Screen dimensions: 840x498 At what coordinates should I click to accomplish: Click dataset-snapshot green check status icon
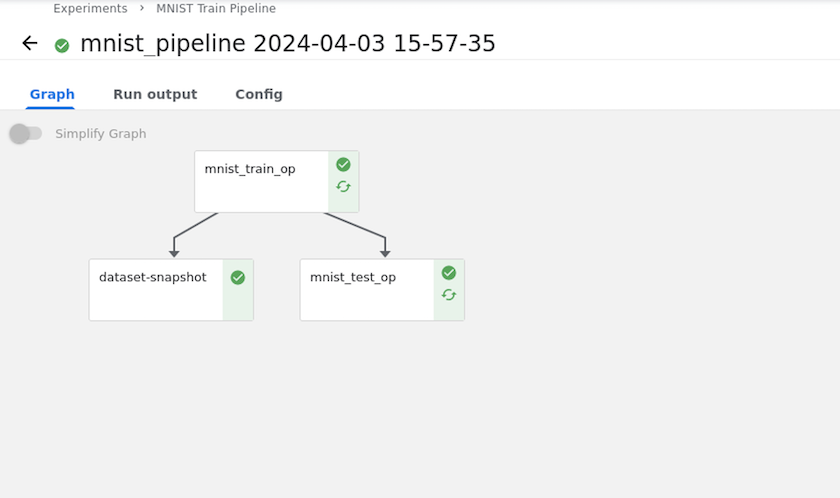pyautogui.click(x=238, y=278)
